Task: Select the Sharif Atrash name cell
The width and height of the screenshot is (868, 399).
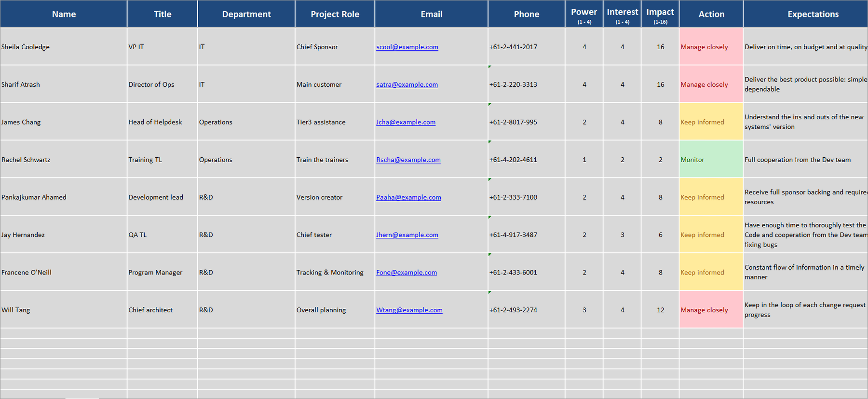Action: point(64,84)
